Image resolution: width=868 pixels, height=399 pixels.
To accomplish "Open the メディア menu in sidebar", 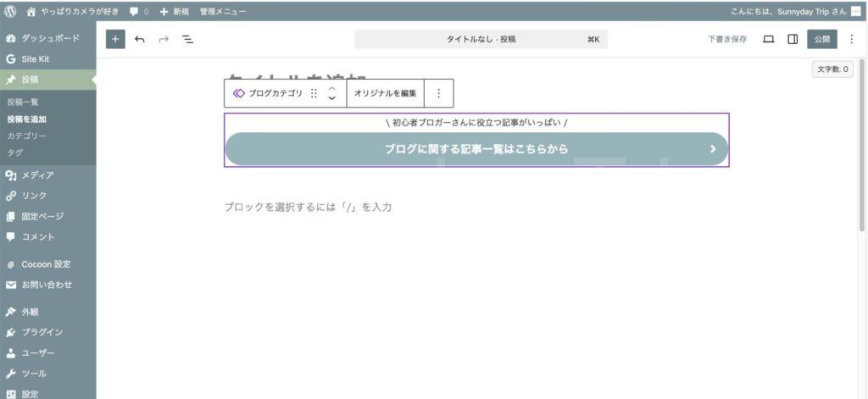I will (x=37, y=175).
